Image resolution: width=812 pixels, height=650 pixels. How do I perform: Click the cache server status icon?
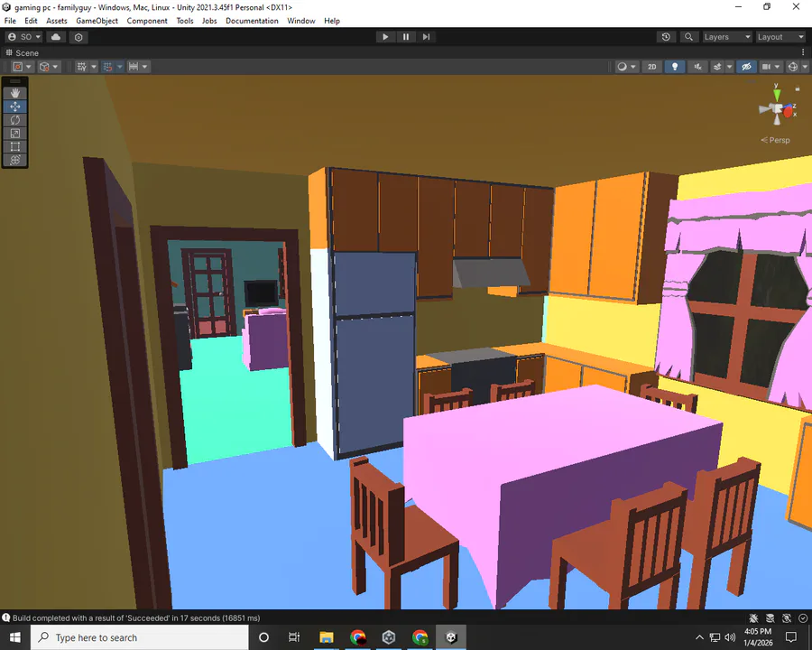pyautogui.click(x=770, y=617)
